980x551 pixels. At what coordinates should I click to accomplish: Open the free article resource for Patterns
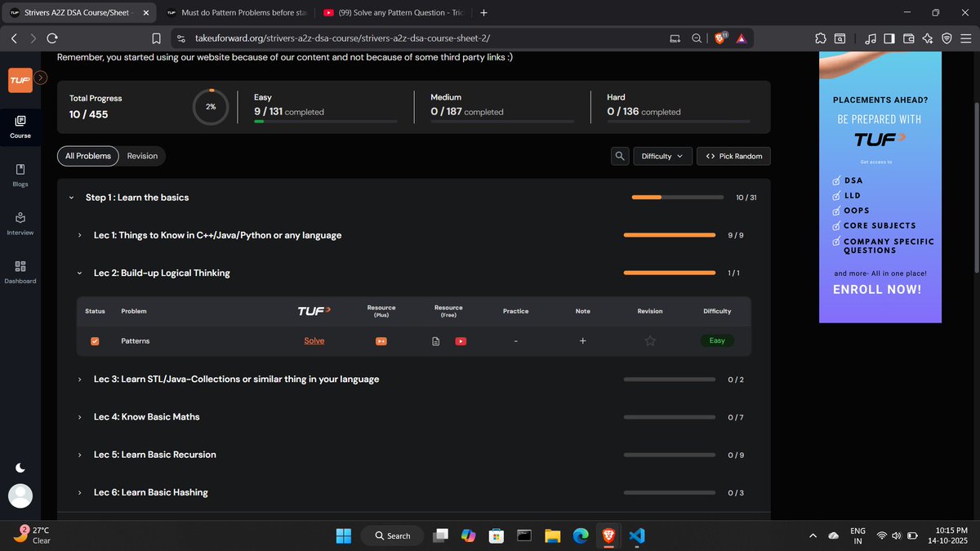click(x=436, y=341)
